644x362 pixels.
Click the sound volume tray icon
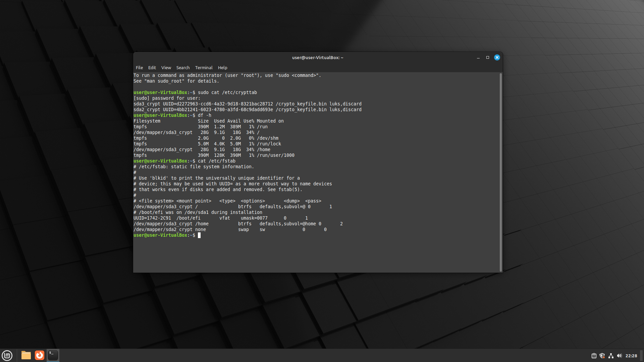point(619,356)
